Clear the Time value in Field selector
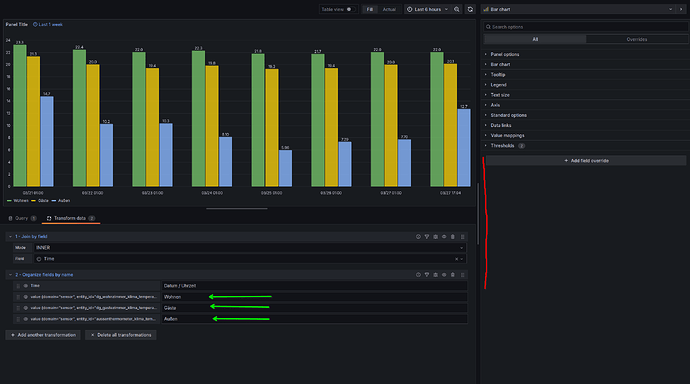The height and width of the screenshot is (384, 690). (x=456, y=259)
